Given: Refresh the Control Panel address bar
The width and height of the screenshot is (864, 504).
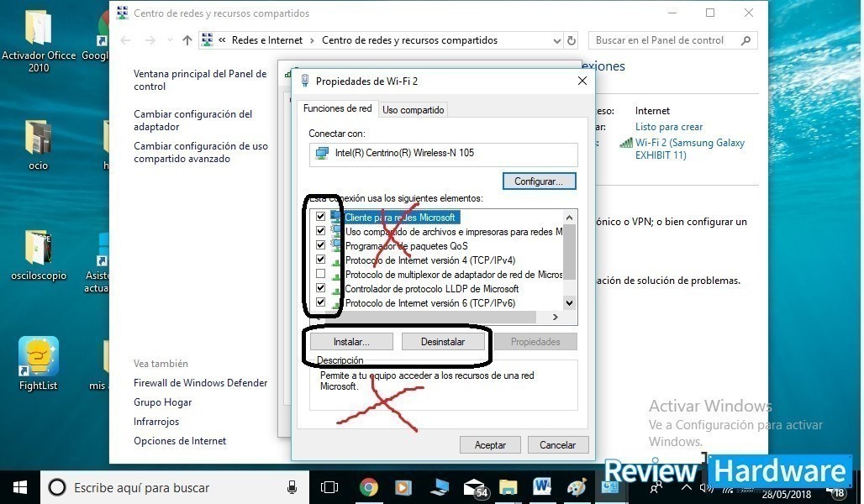Looking at the screenshot, I should [572, 40].
